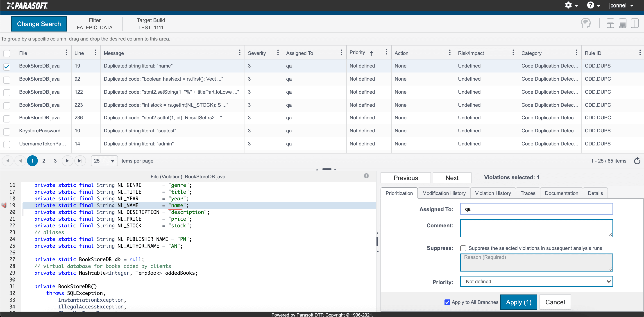Check the KeystorePassword row checkbox

(7, 131)
